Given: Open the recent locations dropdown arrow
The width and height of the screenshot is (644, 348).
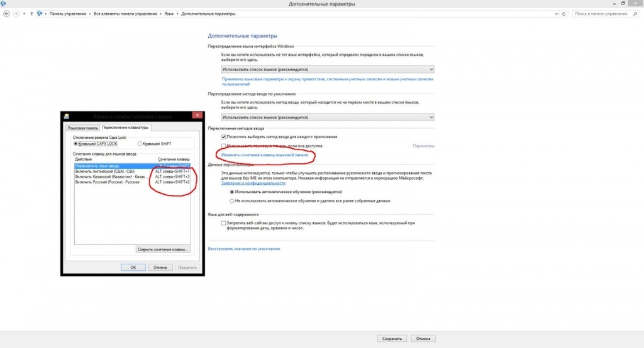Looking at the screenshot, I should click(x=24, y=13).
